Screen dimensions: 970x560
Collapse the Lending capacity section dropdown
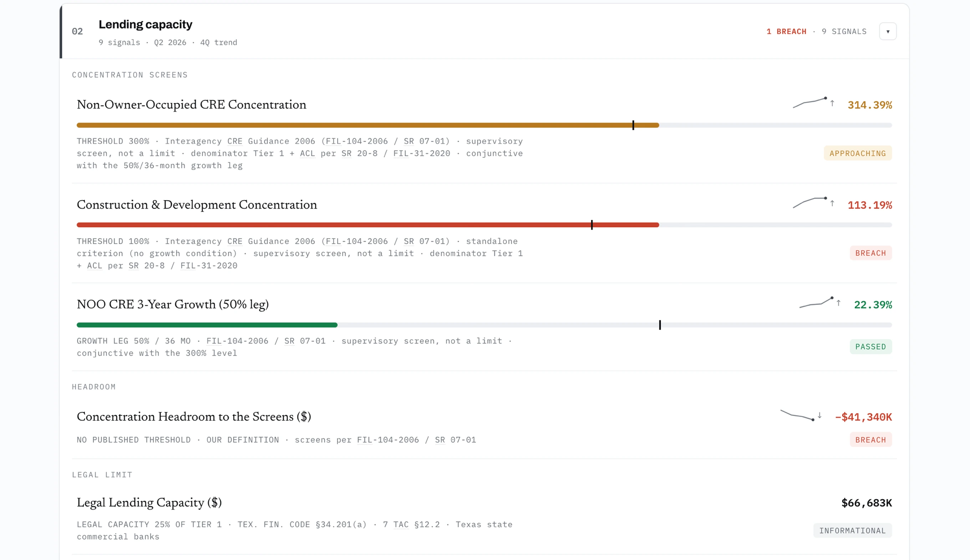point(888,31)
